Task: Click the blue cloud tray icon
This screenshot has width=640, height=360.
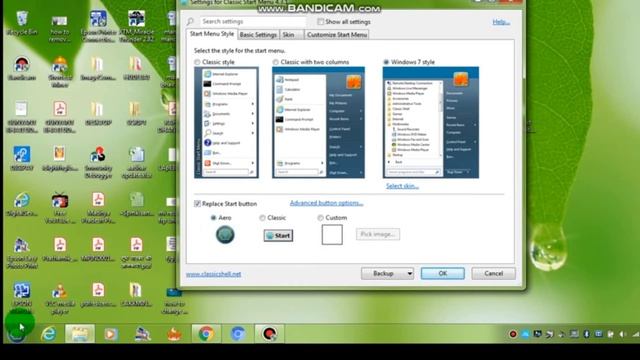Action: click(525, 334)
